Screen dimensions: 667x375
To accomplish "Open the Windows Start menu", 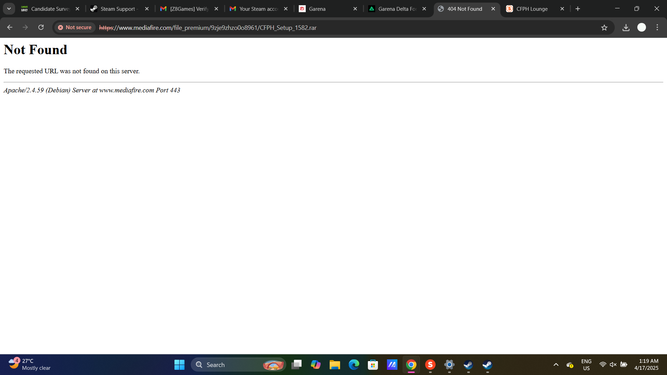I will 180,365.
